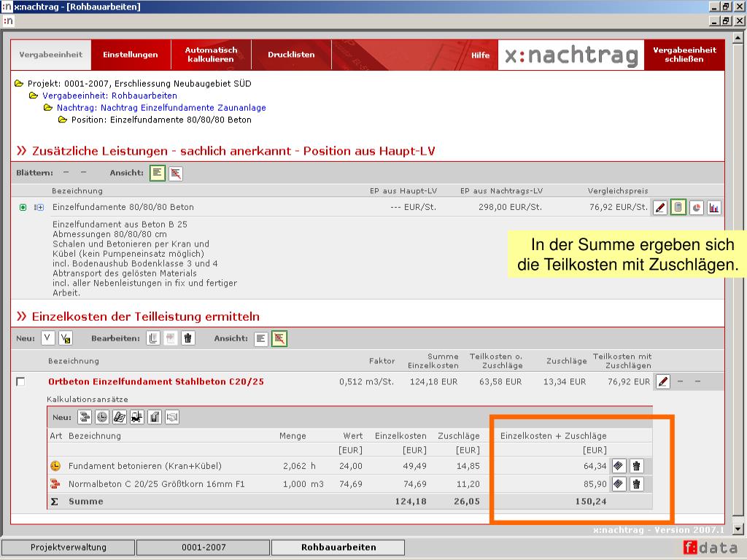The width and height of the screenshot is (747, 560).
Task: Switch to Projektverwaltung in the bottom bar
Action: pyautogui.click(x=68, y=548)
